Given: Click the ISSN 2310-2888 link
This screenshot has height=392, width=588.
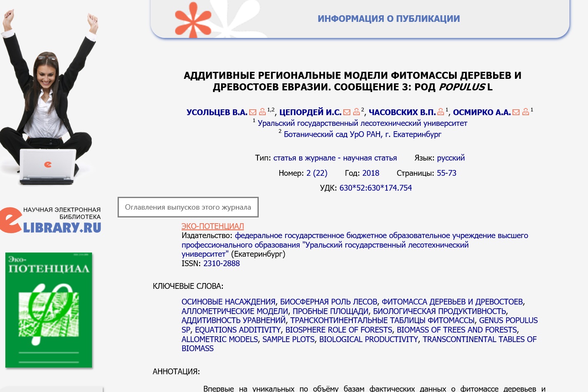Looking at the screenshot, I should pos(221,263).
